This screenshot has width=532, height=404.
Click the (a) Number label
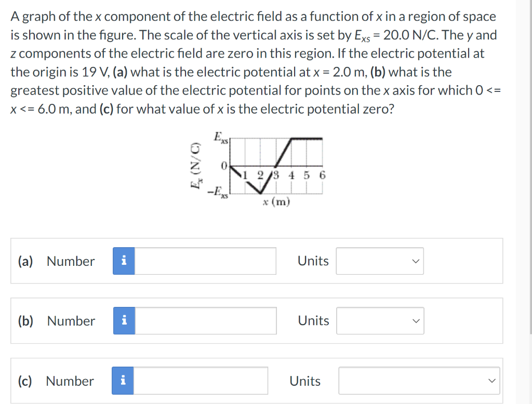[56, 261]
